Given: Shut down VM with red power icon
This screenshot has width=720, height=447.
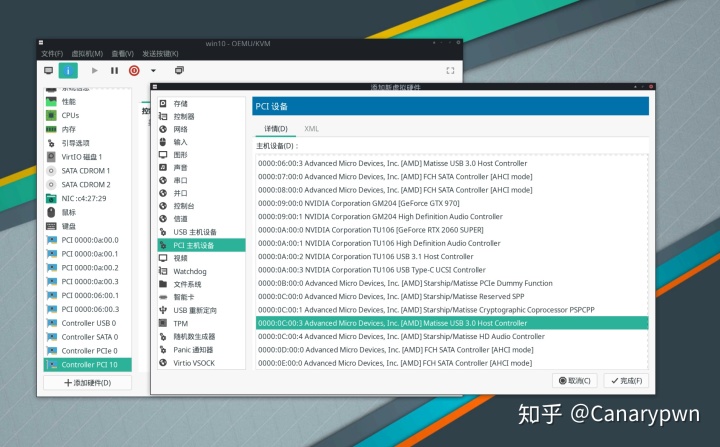Looking at the screenshot, I should (134, 70).
